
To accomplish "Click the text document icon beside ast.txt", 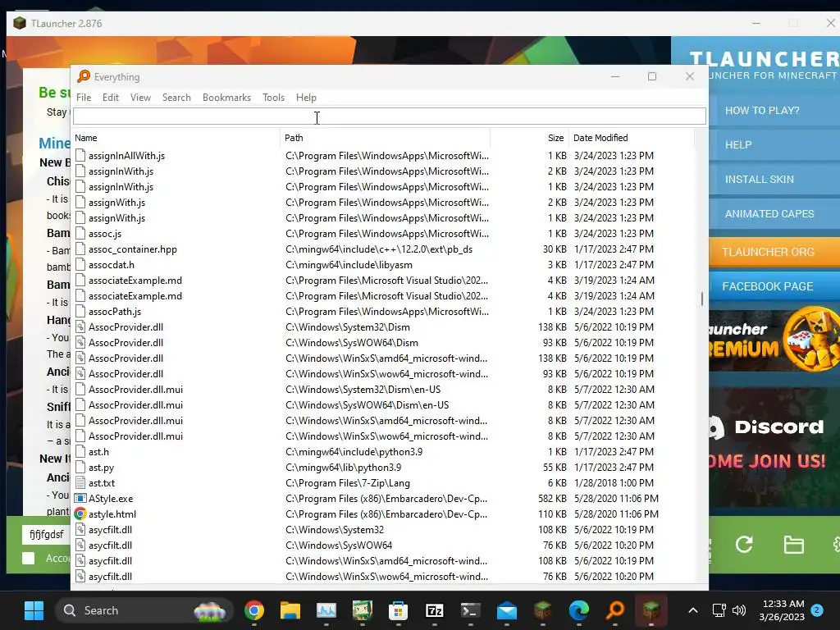I will point(80,482).
